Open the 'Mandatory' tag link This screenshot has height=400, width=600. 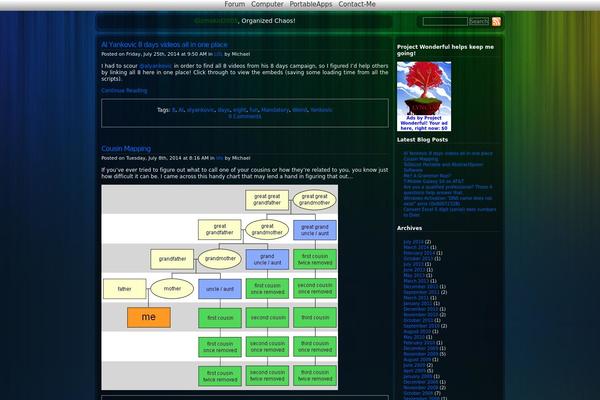tap(275, 110)
